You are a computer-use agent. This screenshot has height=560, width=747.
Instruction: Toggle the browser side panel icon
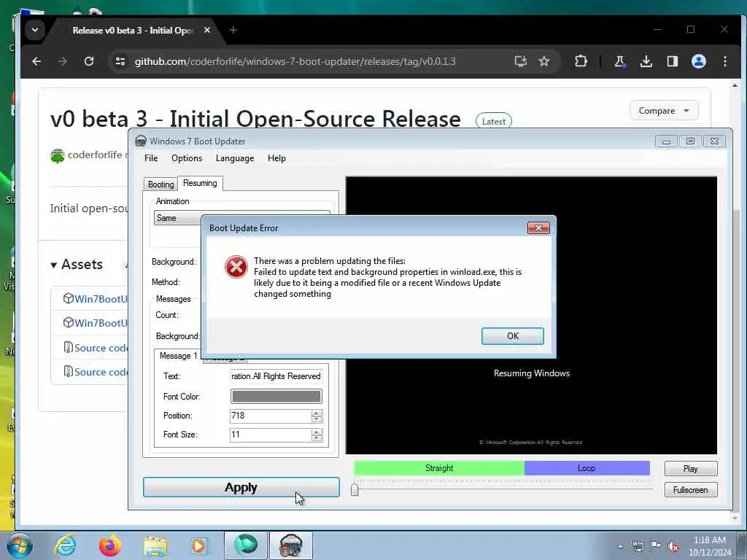click(672, 61)
